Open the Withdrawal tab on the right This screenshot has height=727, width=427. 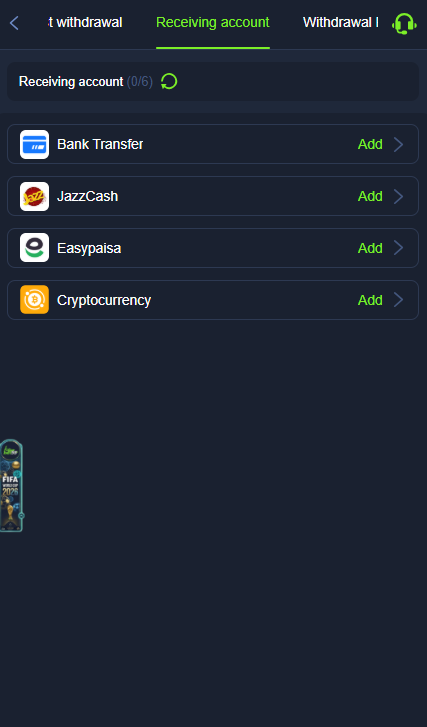(340, 22)
